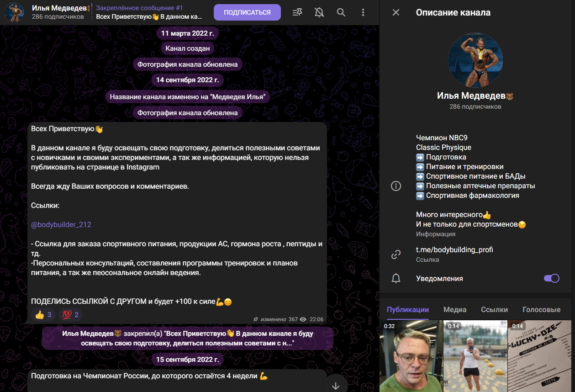
Task: Close the channel description panel
Action: (x=396, y=12)
